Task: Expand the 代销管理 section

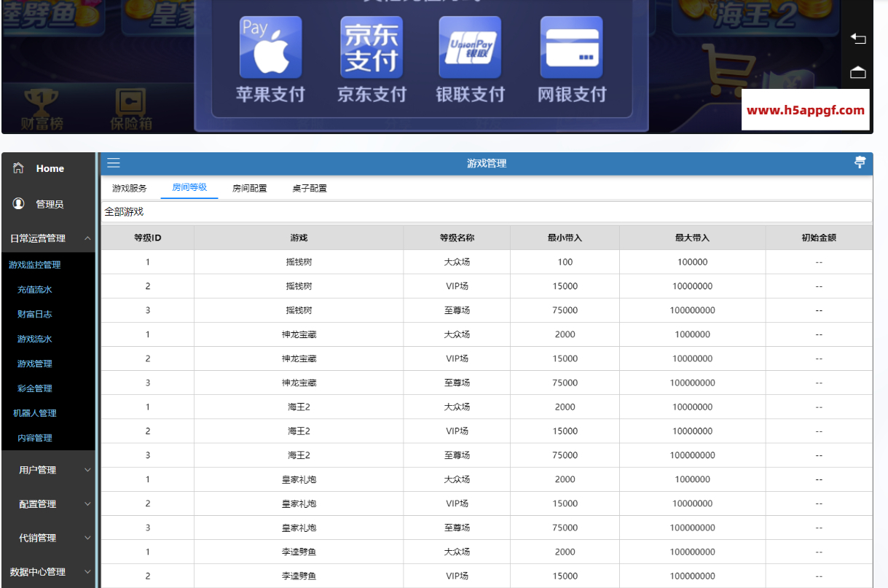Action: point(47,538)
